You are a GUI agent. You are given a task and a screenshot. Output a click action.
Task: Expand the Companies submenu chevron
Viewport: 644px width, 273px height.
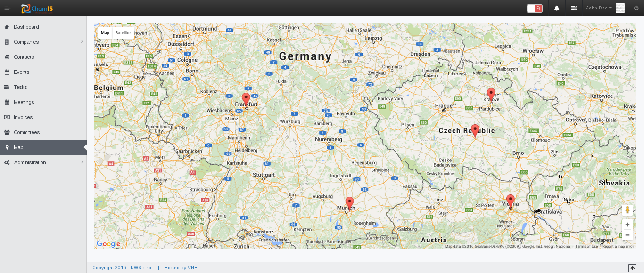tap(82, 42)
